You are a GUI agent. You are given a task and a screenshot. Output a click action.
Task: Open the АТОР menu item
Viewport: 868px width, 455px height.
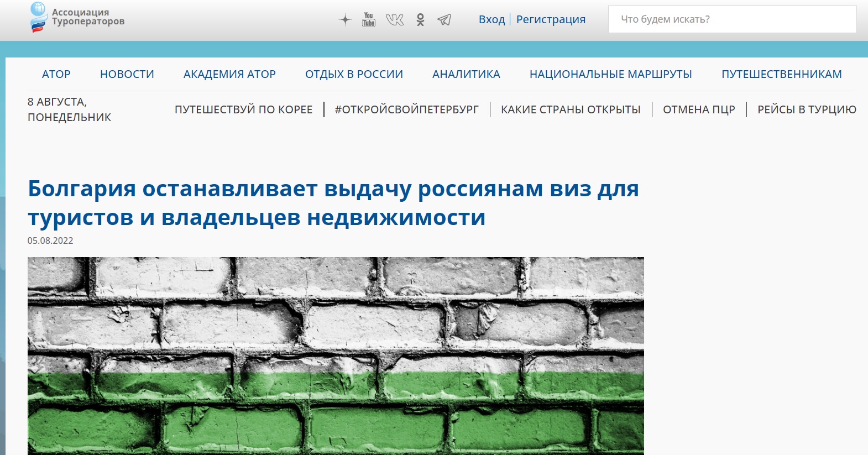coord(56,74)
